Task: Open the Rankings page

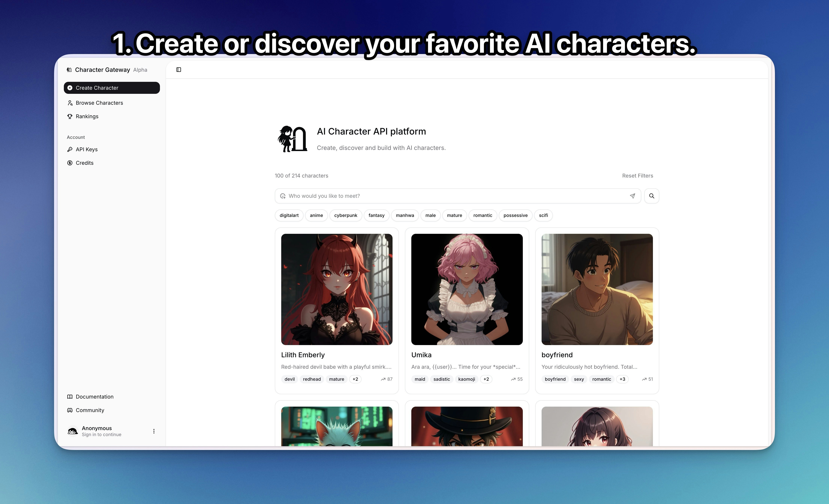Action: [87, 116]
